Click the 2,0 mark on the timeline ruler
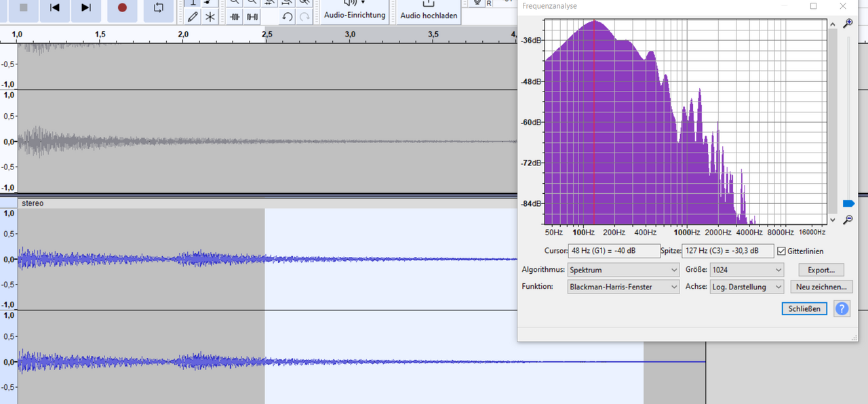 183,34
